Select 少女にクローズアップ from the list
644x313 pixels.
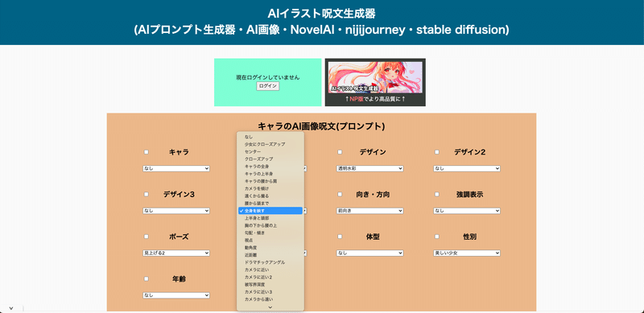tap(270, 144)
